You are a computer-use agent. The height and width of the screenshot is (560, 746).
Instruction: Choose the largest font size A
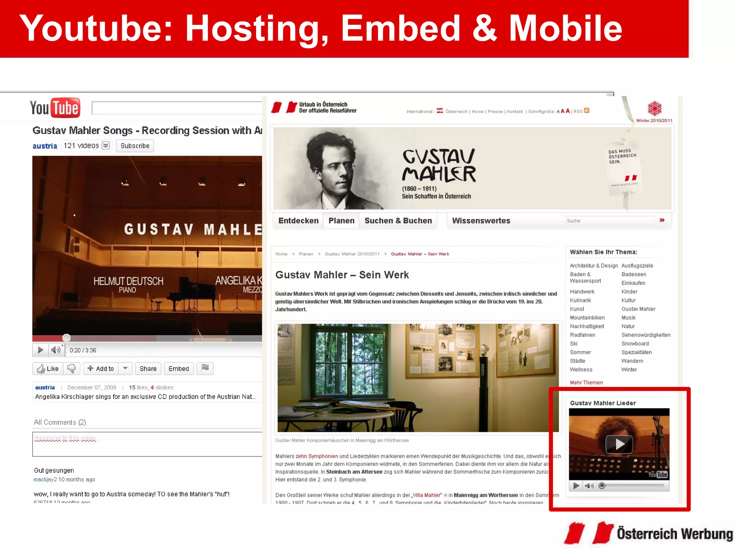tap(568, 111)
